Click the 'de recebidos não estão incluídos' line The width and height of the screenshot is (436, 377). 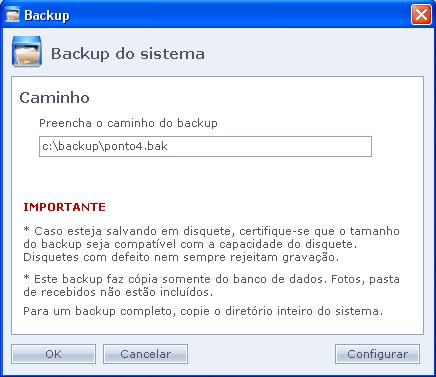click(x=118, y=292)
